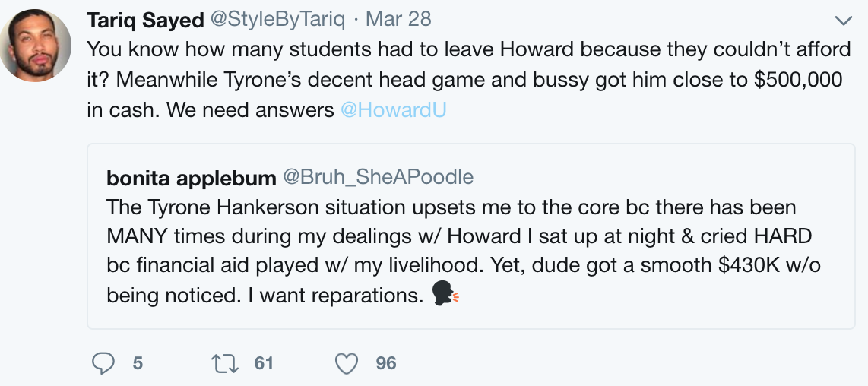Click the like count 96
This screenshot has width=868, height=386.
click(x=386, y=364)
